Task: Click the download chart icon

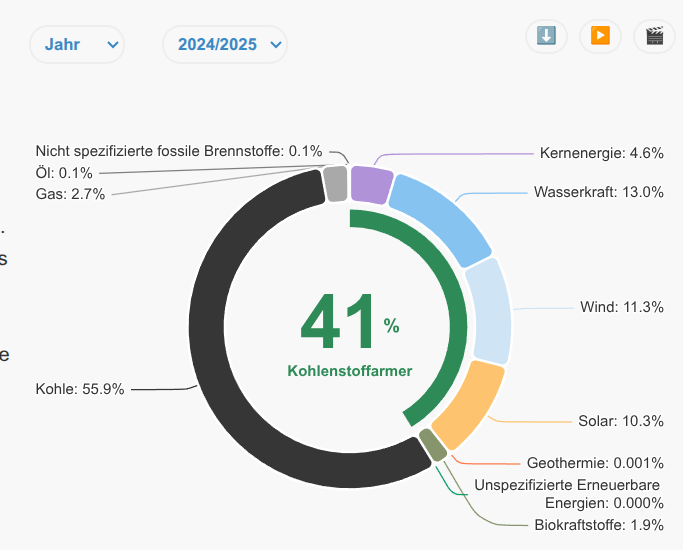Action: (546, 36)
